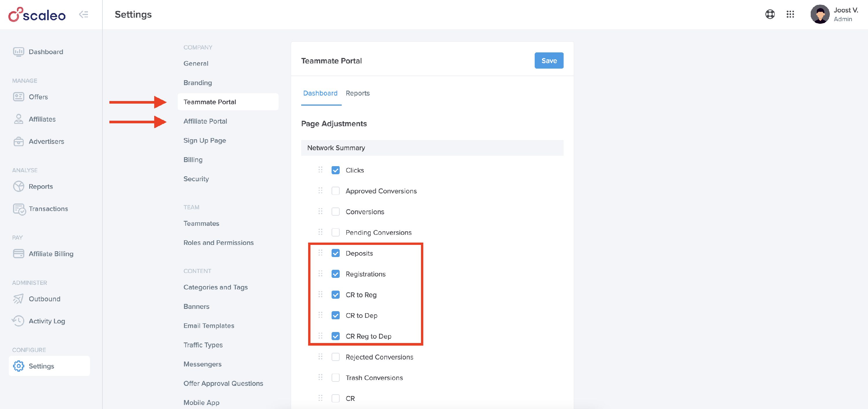Disable the CR to Reg checkbox
The image size is (868, 409).
[x=335, y=294]
